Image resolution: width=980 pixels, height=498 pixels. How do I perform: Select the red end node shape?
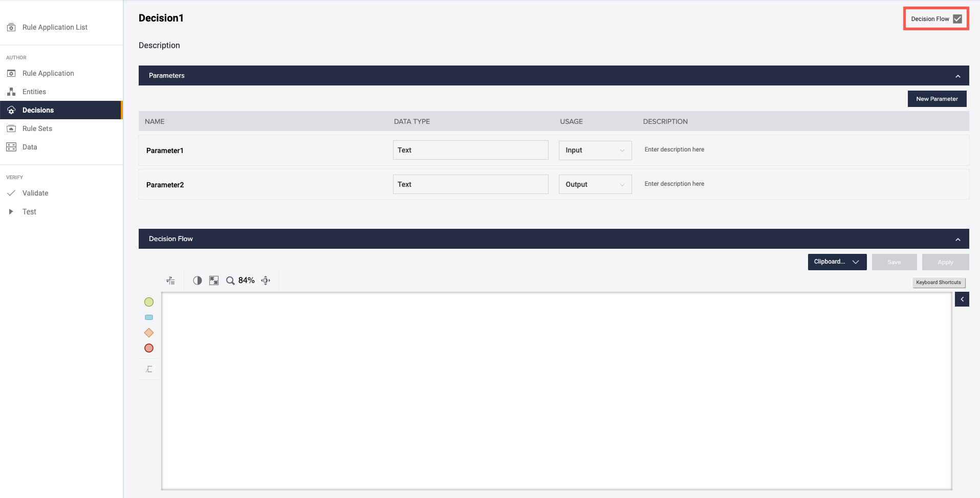148,348
